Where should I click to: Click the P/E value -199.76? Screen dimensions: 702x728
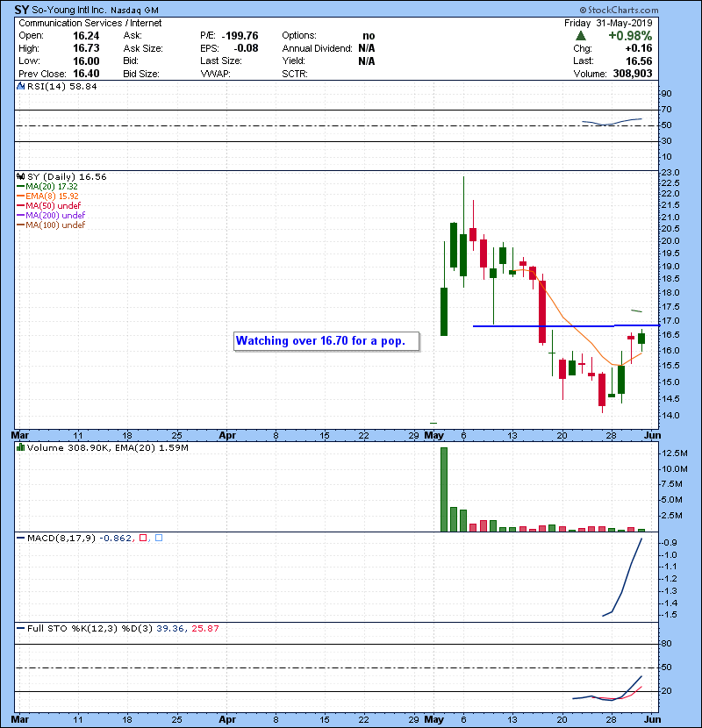[240, 36]
